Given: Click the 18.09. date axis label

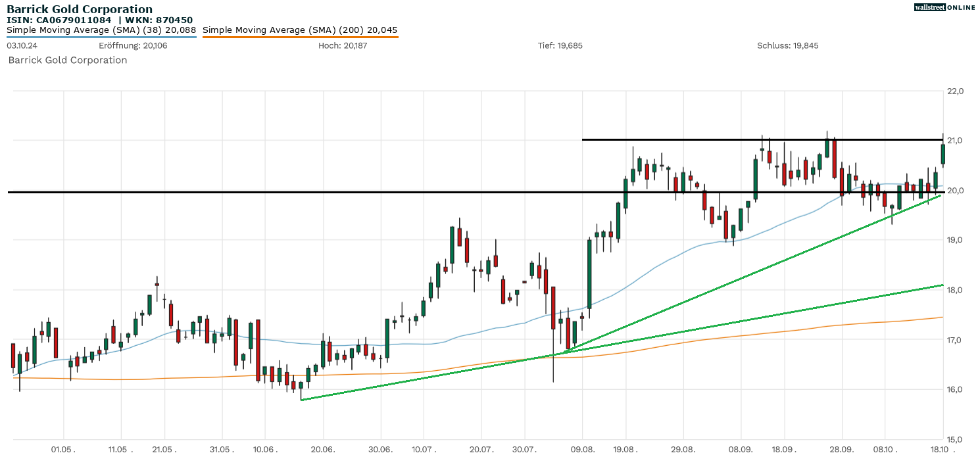Looking at the screenshot, I should click(x=784, y=448).
